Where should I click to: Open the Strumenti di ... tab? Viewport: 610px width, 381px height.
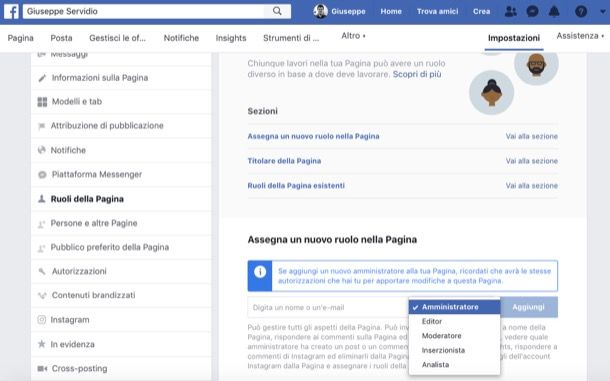[x=291, y=38]
